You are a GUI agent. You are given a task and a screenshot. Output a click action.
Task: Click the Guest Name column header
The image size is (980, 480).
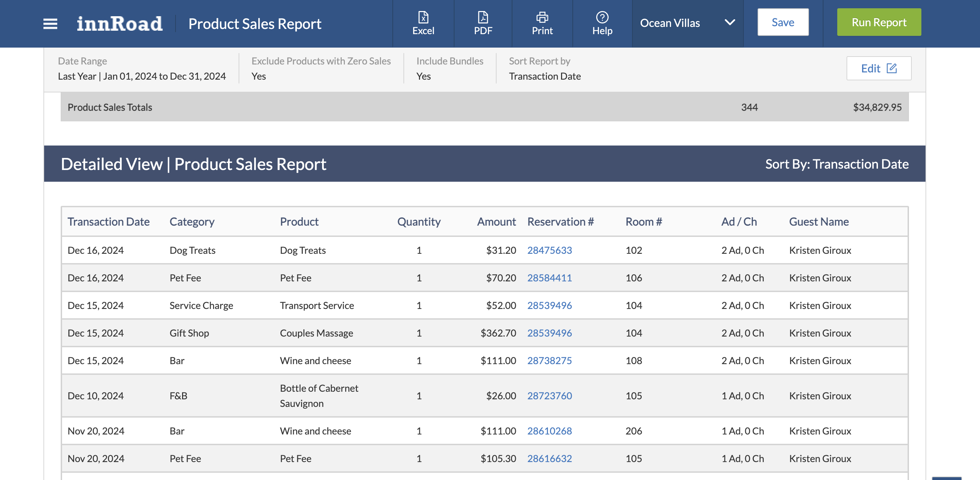click(818, 222)
